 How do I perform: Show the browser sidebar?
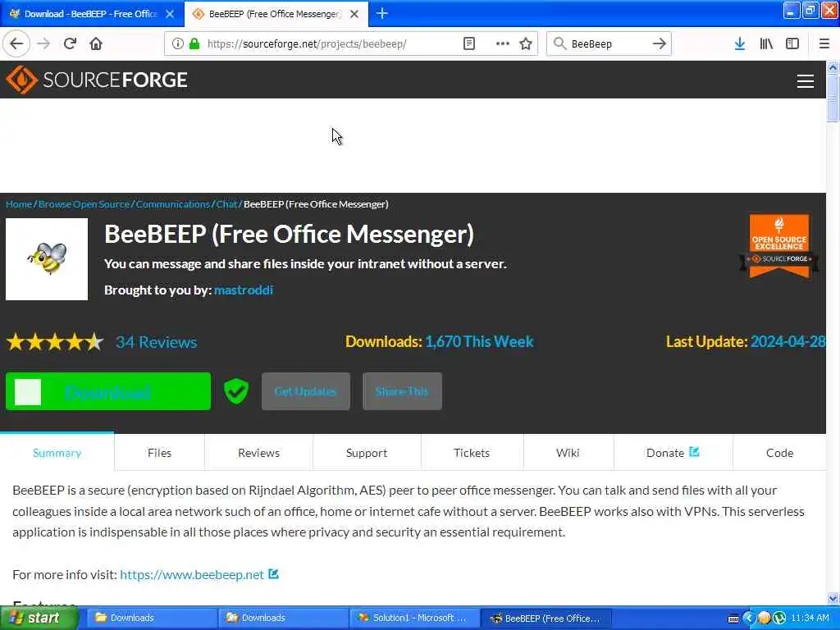pos(792,43)
